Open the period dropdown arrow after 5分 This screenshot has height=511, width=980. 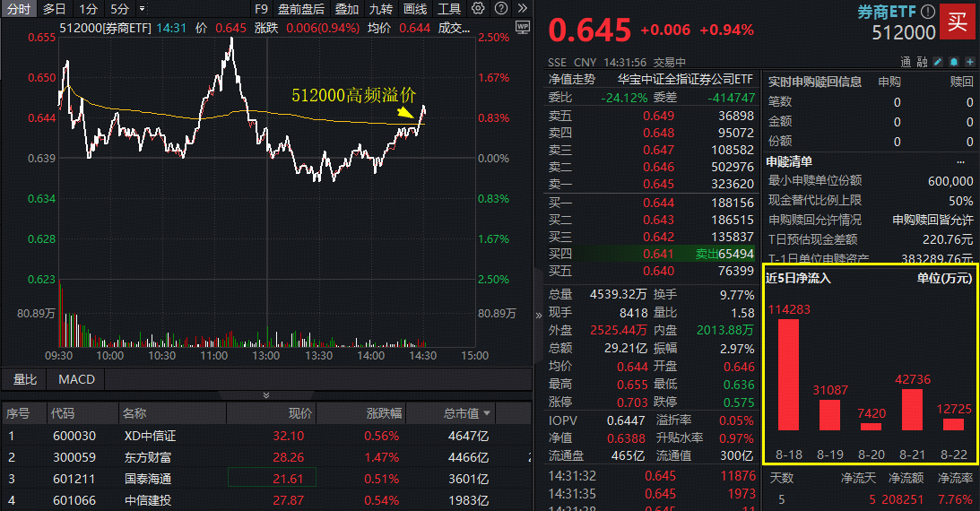[x=142, y=9]
